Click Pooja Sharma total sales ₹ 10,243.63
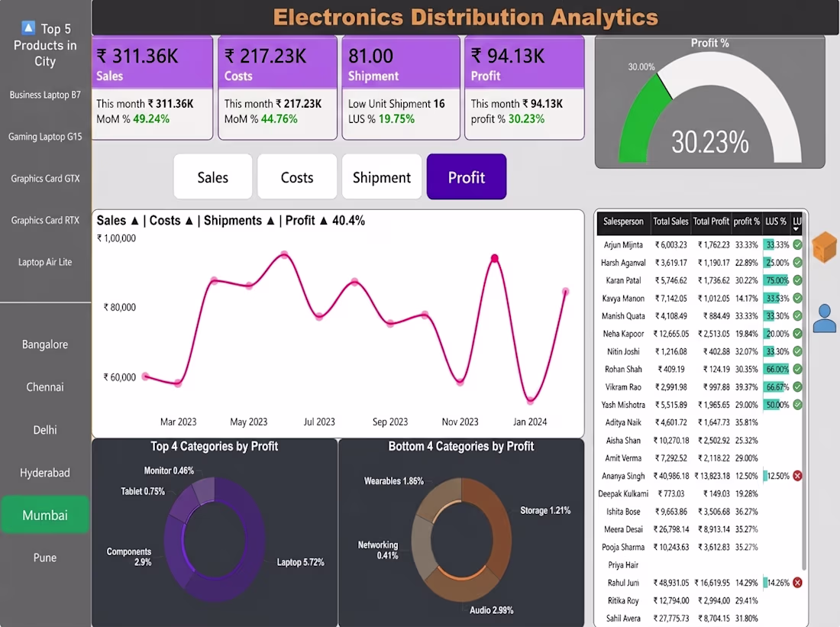Viewport: 840px width, 627px height. click(x=671, y=547)
